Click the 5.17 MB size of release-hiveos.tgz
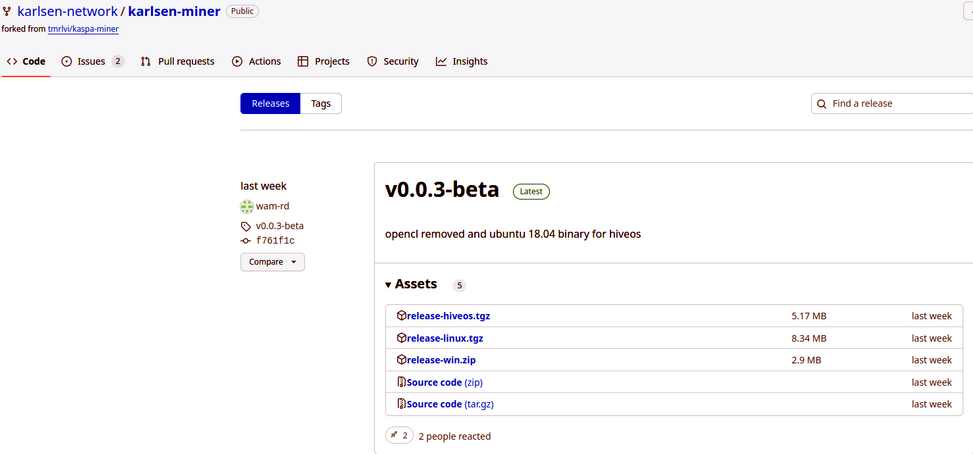The image size is (973, 454). [x=809, y=316]
